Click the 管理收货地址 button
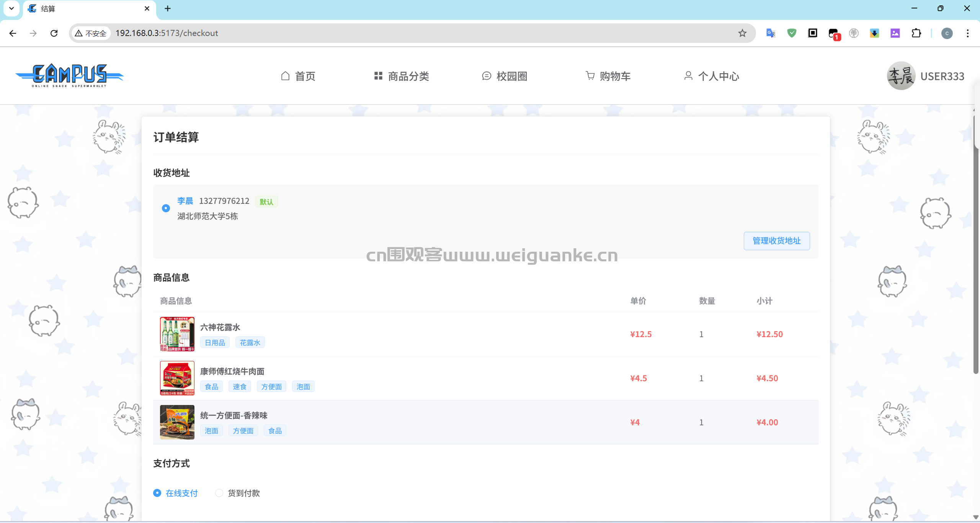This screenshot has width=980, height=523. [x=776, y=241]
